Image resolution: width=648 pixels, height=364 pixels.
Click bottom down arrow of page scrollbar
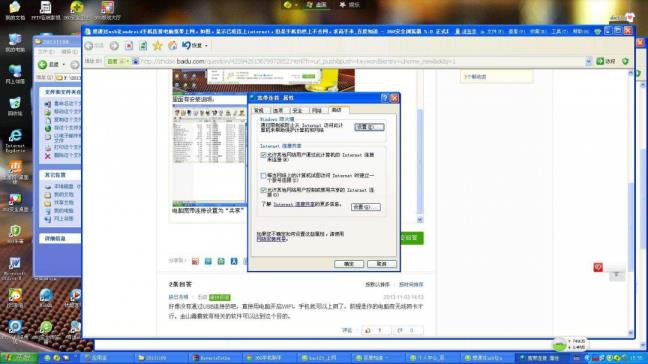tap(631, 333)
